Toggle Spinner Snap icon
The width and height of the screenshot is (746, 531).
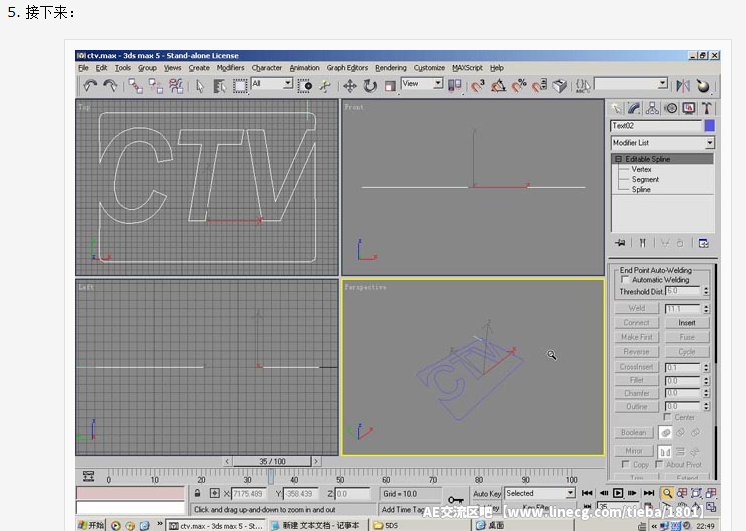click(x=539, y=86)
